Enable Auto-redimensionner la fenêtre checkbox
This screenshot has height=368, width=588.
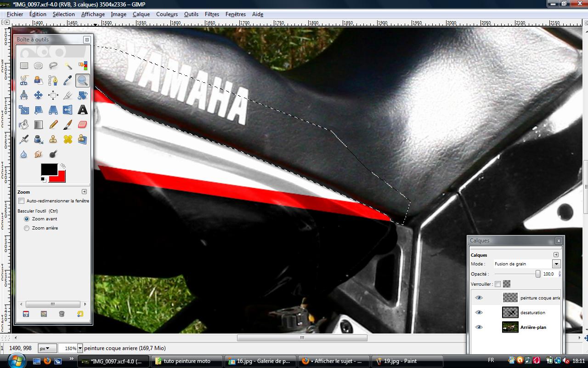click(21, 201)
